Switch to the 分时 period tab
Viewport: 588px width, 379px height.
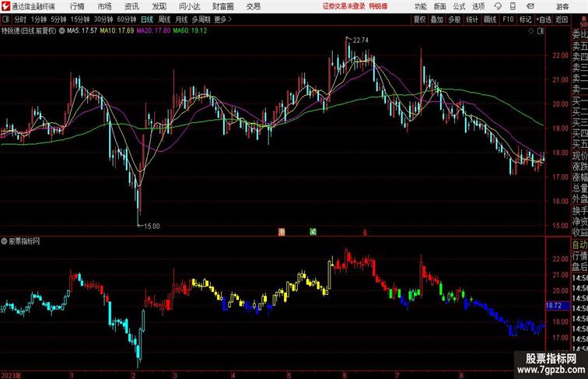click(x=20, y=19)
